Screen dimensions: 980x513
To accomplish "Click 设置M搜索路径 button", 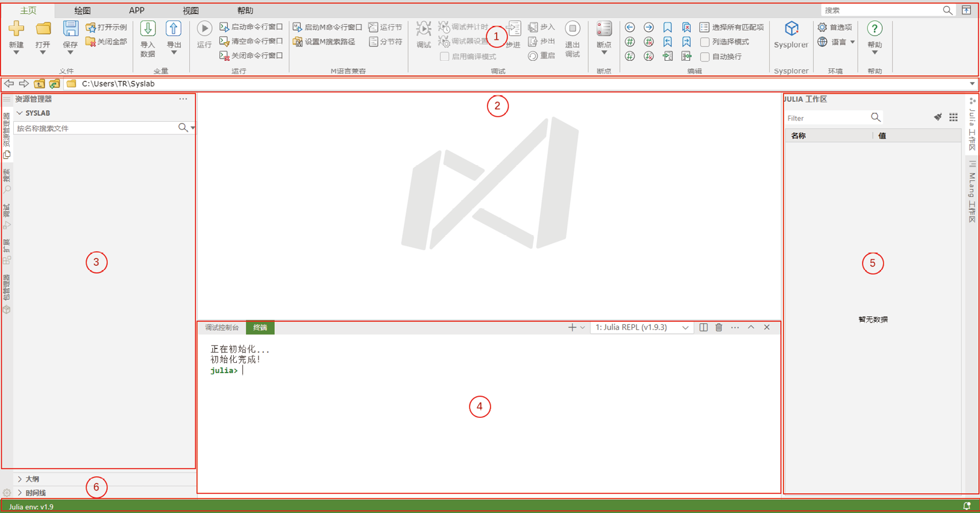I will [x=324, y=42].
